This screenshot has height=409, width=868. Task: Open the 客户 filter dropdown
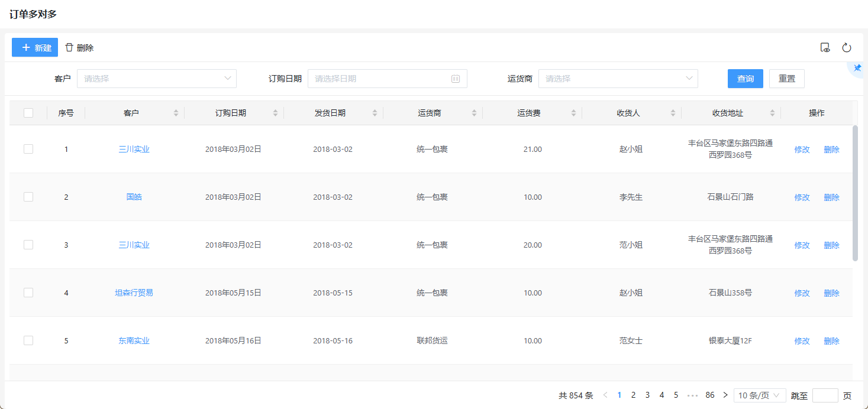point(157,79)
